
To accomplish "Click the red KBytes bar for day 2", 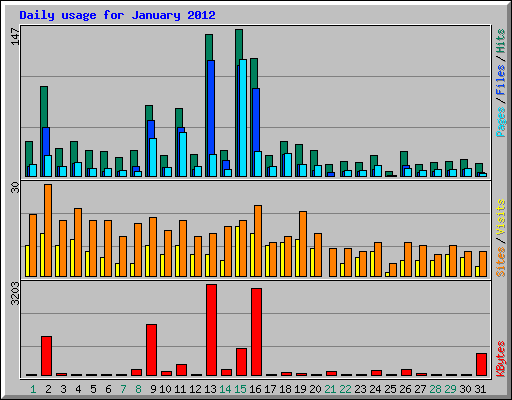I will pyautogui.click(x=46, y=356).
